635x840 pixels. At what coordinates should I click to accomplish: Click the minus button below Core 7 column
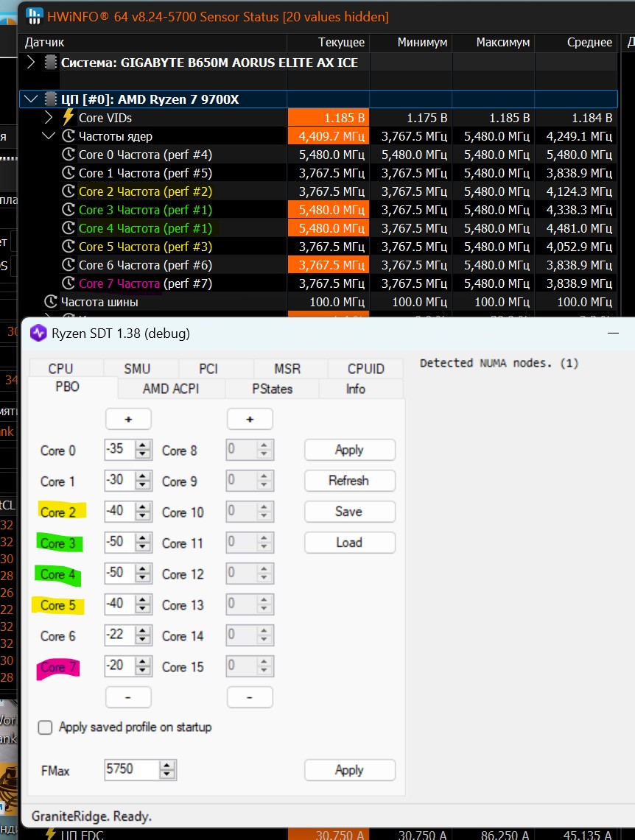[x=128, y=697]
